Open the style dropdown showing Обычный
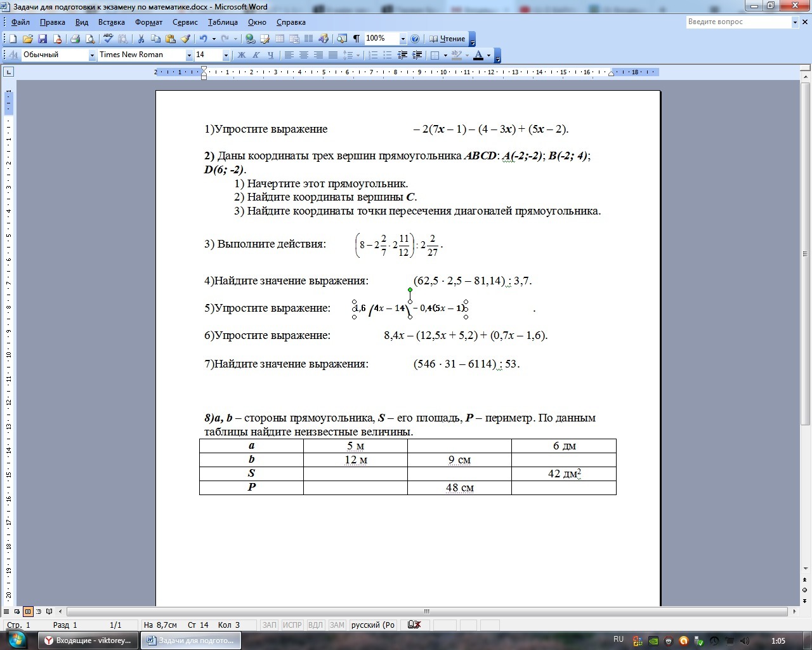This screenshot has width=812, height=650. point(91,55)
